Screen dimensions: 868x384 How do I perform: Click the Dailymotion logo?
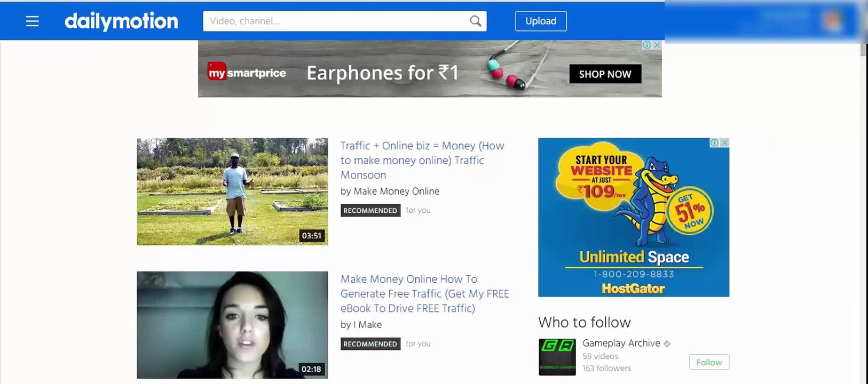point(121,21)
